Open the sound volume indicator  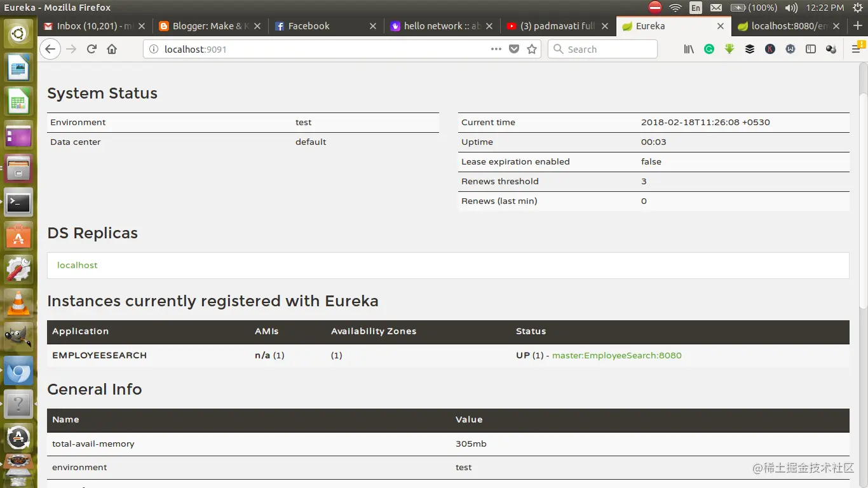(791, 8)
